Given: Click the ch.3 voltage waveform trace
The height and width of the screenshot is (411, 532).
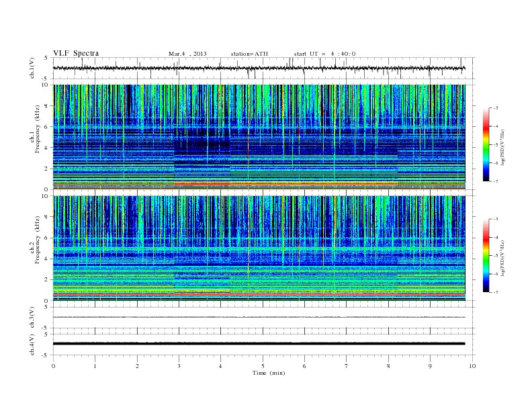Looking at the screenshot, I should pos(259,317).
